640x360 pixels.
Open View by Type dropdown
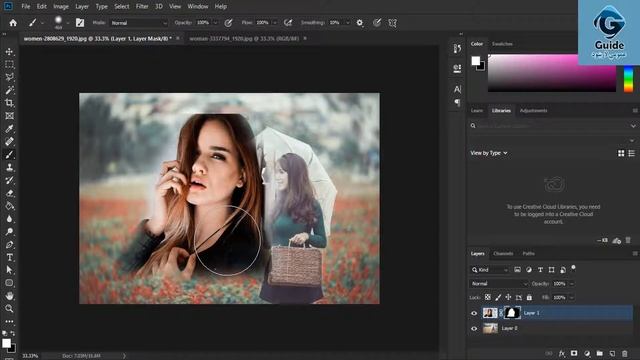pyautogui.click(x=489, y=153)
